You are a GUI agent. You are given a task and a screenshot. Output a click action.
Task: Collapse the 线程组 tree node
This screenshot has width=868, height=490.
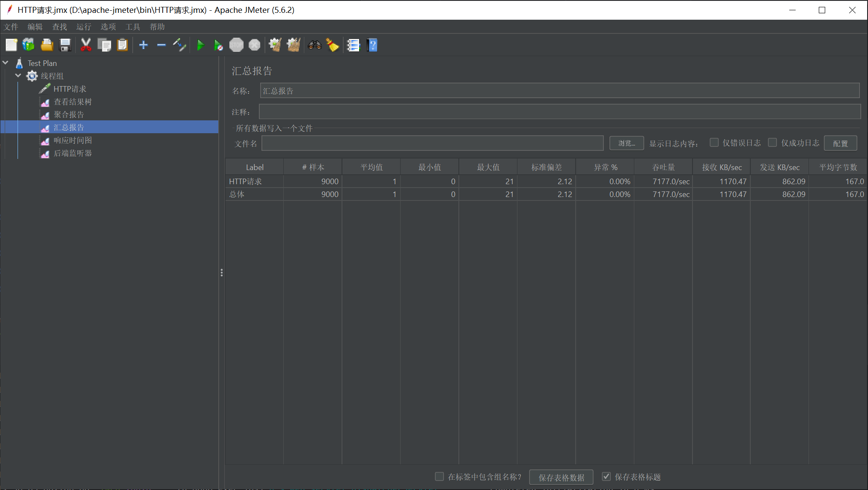[18, 75]
